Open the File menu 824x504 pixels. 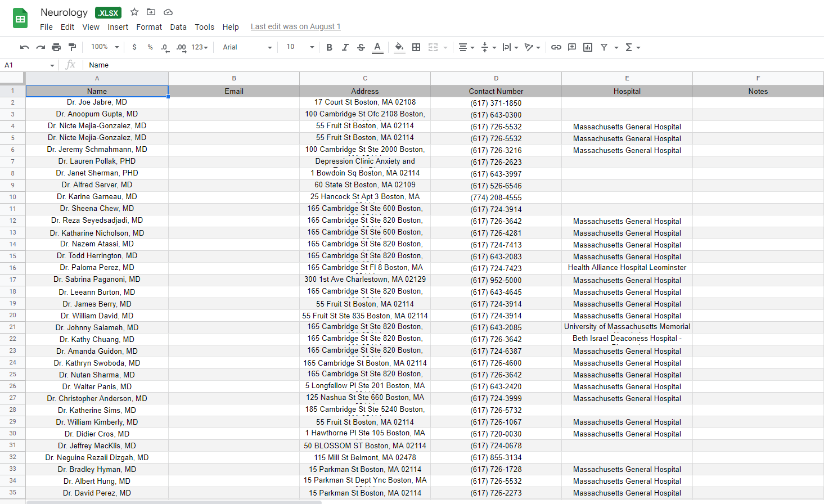click(46, 27)
